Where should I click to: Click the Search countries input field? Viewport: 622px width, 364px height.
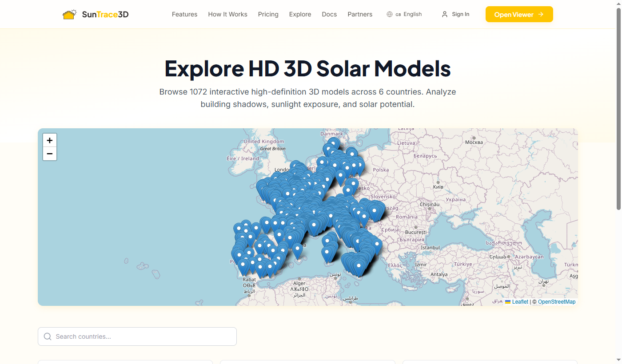(133, 336)
